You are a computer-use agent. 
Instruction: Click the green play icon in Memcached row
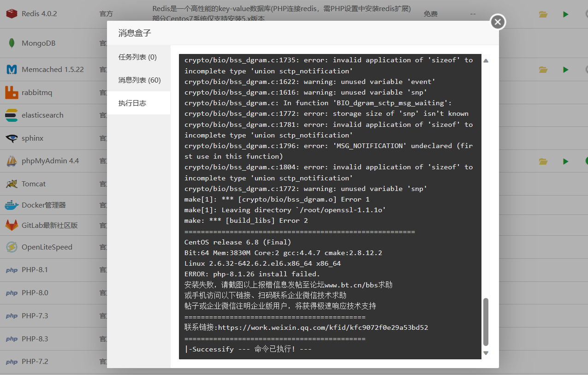click(565, 70)
